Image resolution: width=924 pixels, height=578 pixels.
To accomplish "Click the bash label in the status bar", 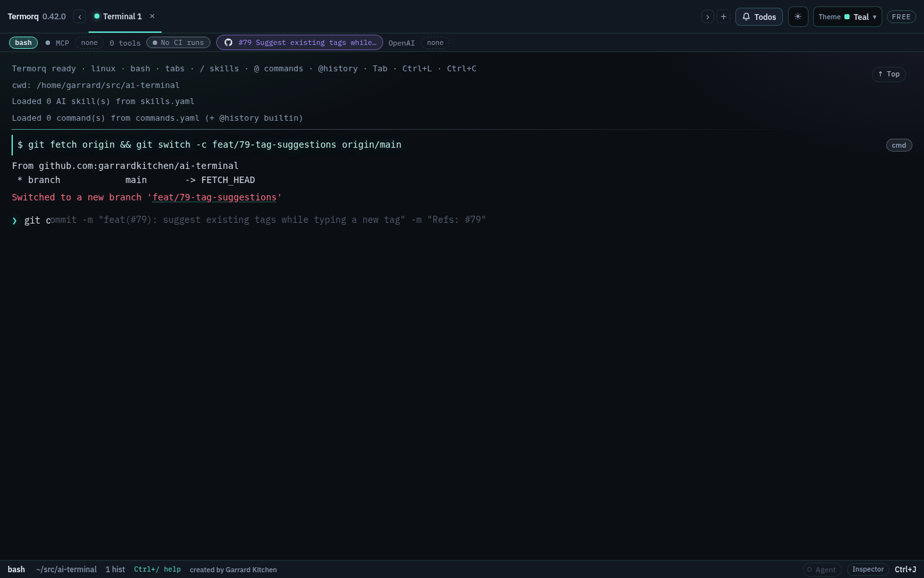I will [x=16, y=570].
